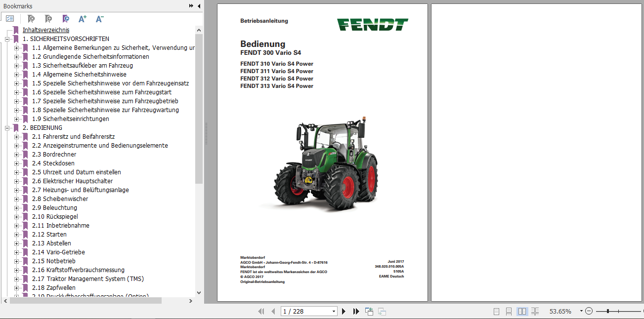Go to 2.16 Kraftstoffverbrauchsmessung
644x319 pixels.
[78, 270]
